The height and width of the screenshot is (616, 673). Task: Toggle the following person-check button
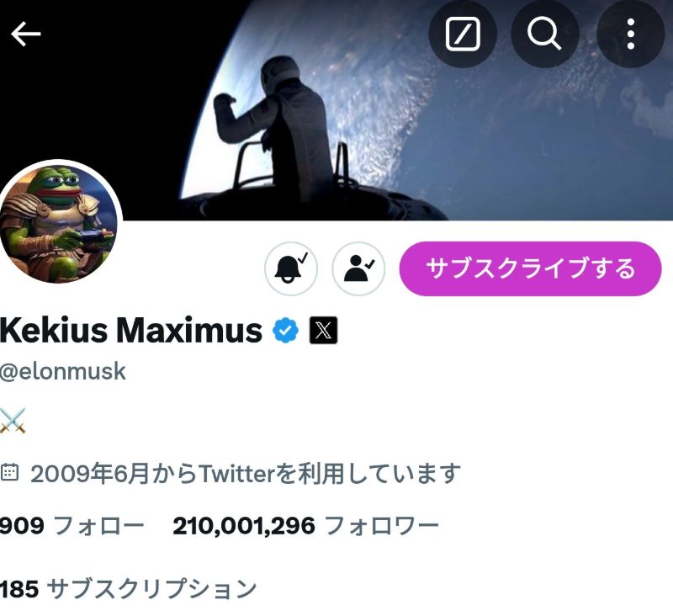358,268
